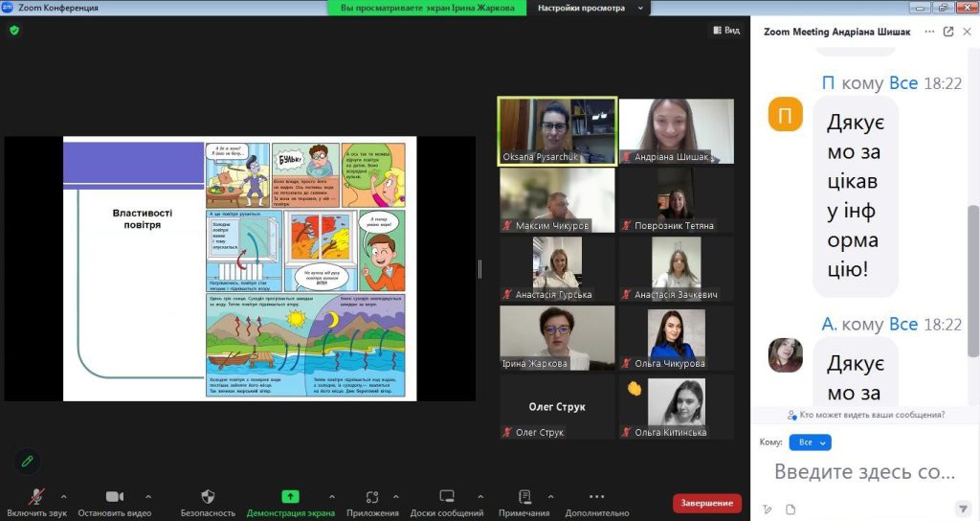Click the chat send arrow icon
This screenshot has width=980, height=521.
coord(963,509)
